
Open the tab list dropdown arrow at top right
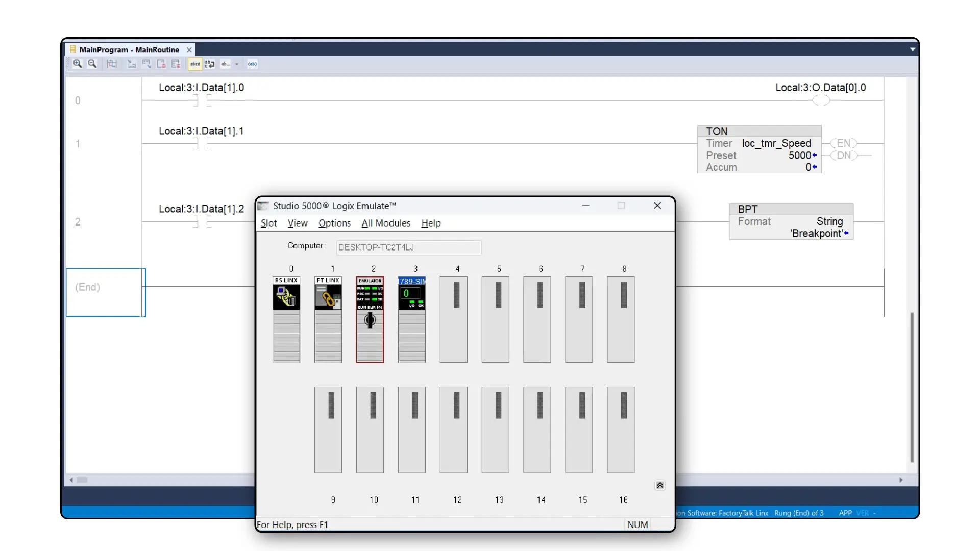click(x=912, y=49)
